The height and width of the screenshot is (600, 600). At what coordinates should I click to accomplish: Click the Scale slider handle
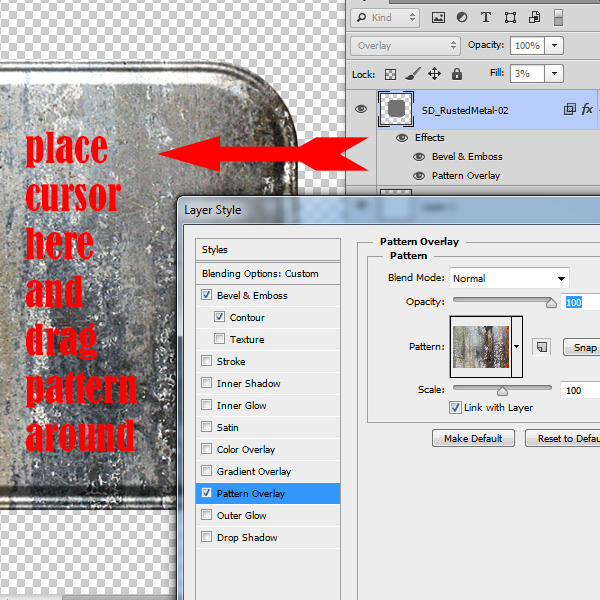pyautogui.click(x=502, y=390)
